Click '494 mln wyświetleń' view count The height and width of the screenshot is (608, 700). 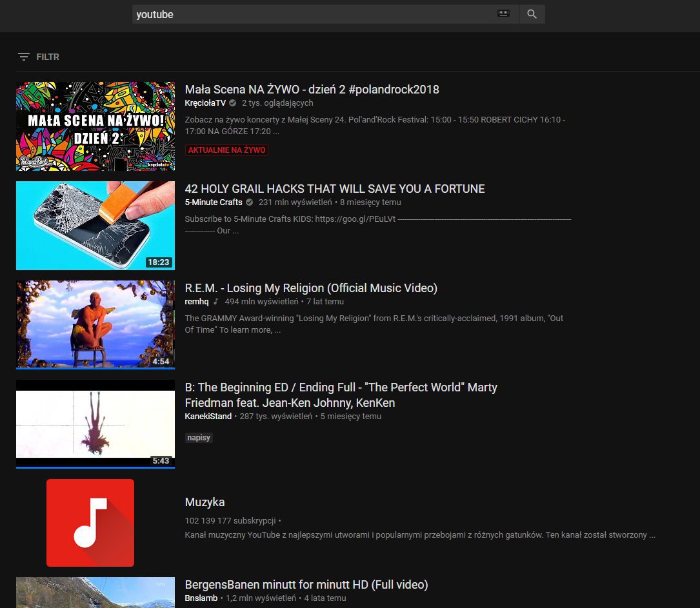(x=261, y=302)
